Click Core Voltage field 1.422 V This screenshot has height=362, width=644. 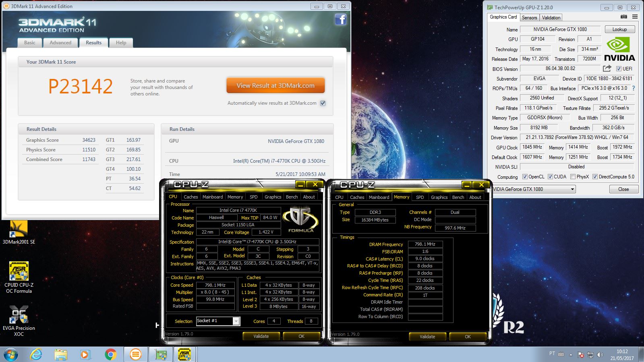pos(266,232)
